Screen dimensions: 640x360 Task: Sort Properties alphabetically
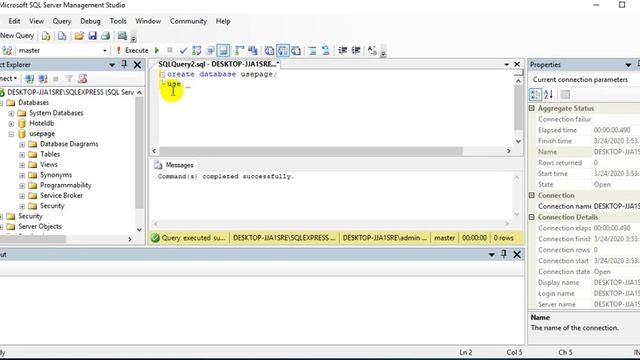click(x=549, y=95)
